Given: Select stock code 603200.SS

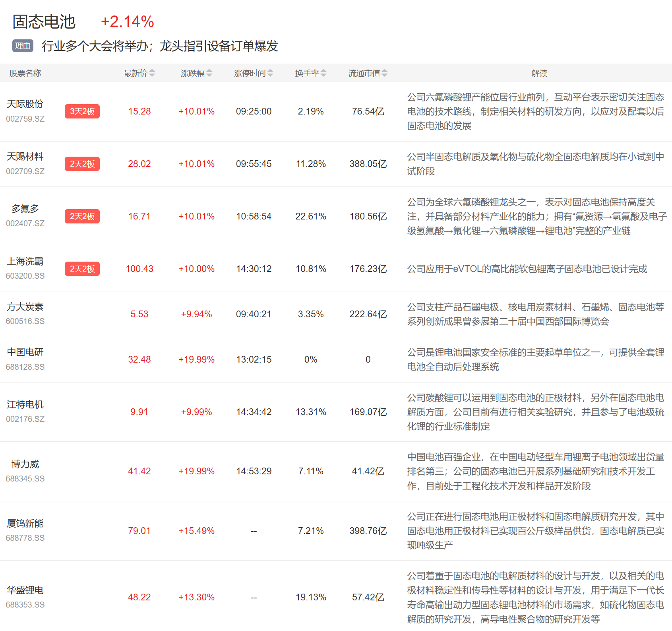Looking at the screenshot, I should (x=25, y=276).
